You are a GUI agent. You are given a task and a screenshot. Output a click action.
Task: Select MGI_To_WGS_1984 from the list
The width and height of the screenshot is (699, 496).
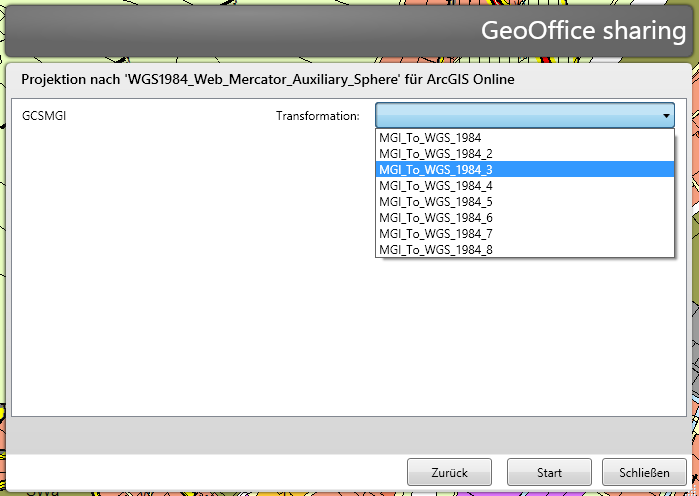click(430, 138)
